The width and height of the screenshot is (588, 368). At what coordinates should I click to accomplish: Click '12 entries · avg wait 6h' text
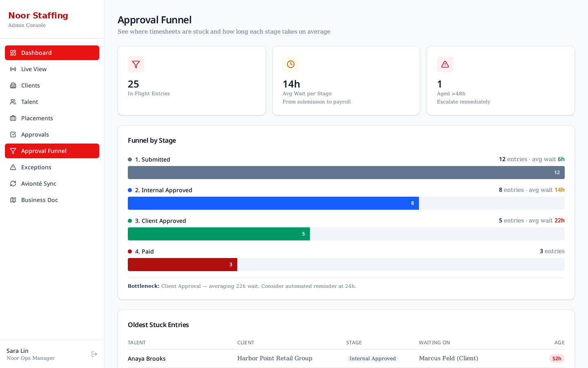coord(532,159)
